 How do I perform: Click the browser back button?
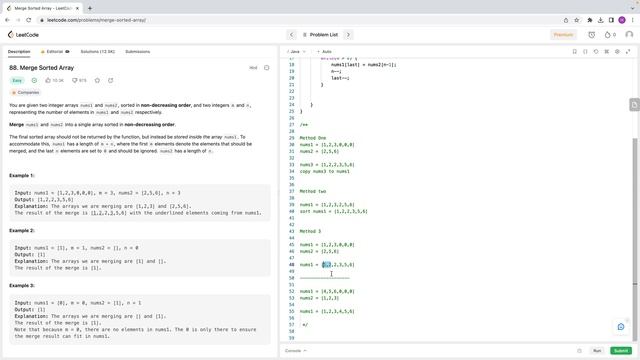[x=7, y=20]
